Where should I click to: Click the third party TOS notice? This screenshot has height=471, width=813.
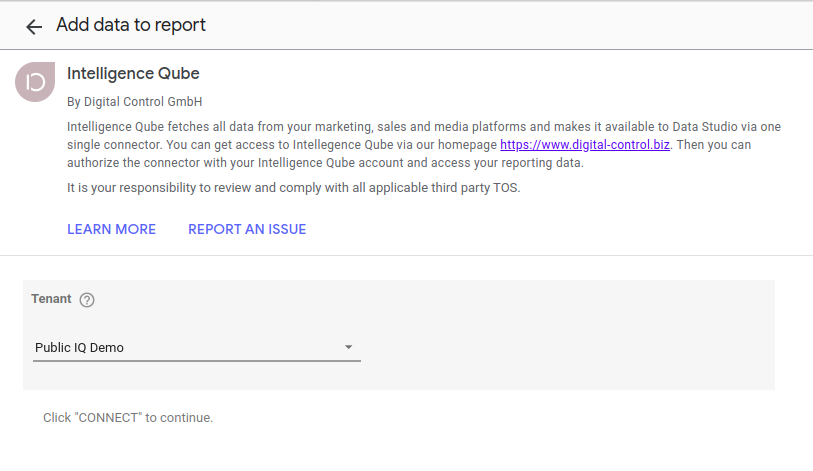[x=293, y=187]
